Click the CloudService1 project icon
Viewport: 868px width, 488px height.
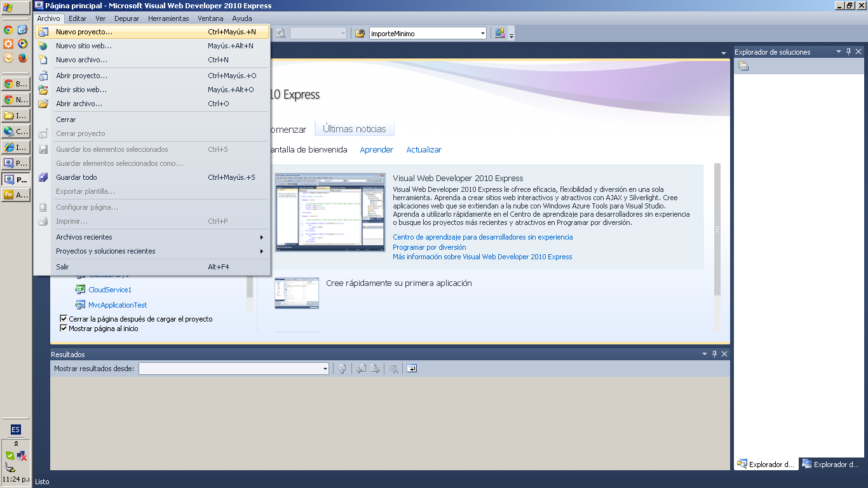click(x=80, y=290)
